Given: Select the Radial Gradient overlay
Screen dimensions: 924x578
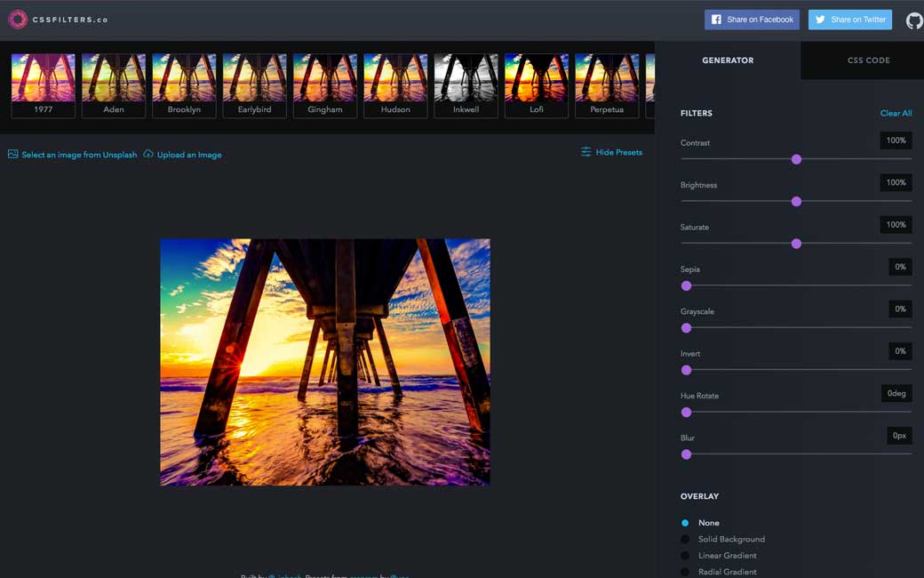Looking at the screenshot, I should point(685,572).
